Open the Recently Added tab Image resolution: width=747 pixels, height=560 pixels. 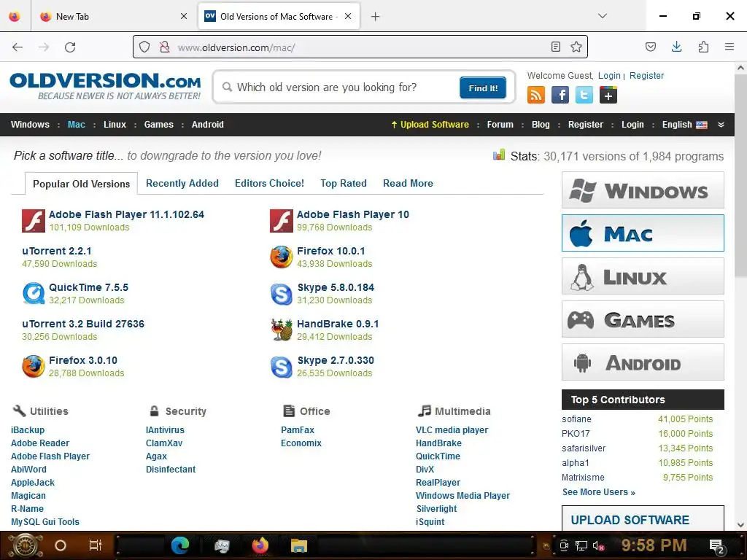(182, 183)
